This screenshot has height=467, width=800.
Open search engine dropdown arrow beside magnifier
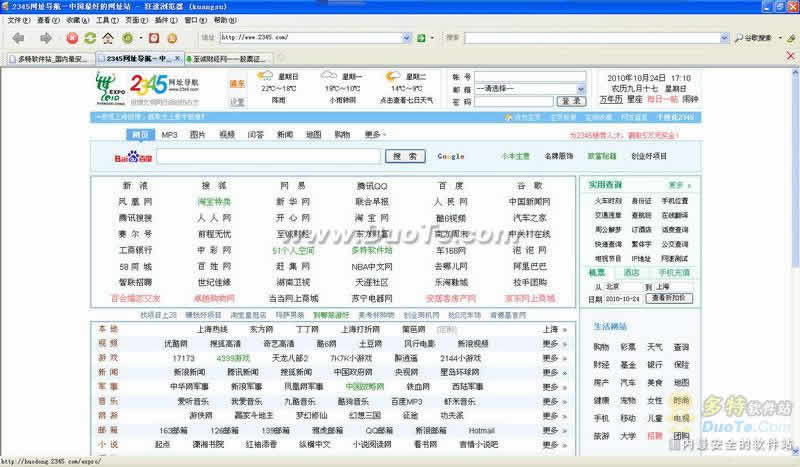point(780,38)
